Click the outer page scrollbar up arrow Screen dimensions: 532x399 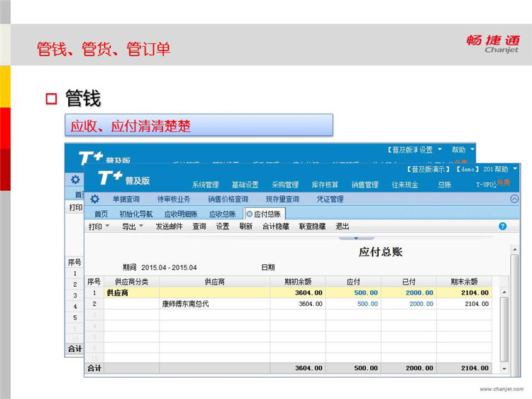tap(515, 250)
